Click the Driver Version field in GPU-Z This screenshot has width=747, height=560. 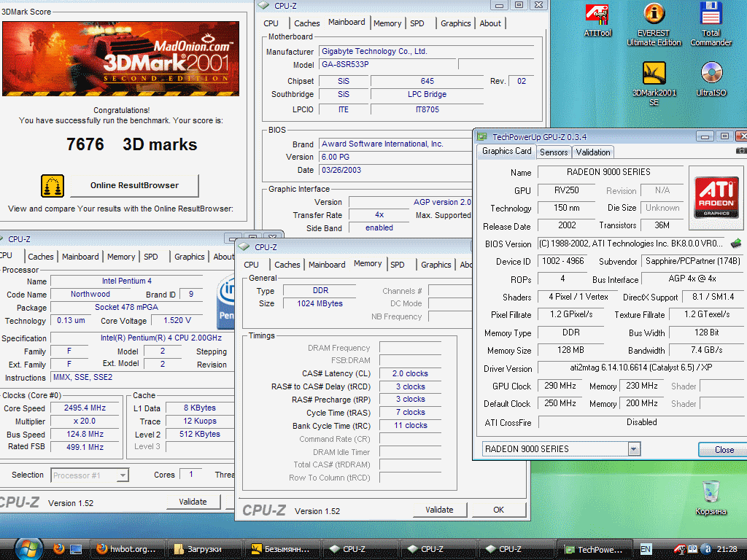click(x=640, y=367)
